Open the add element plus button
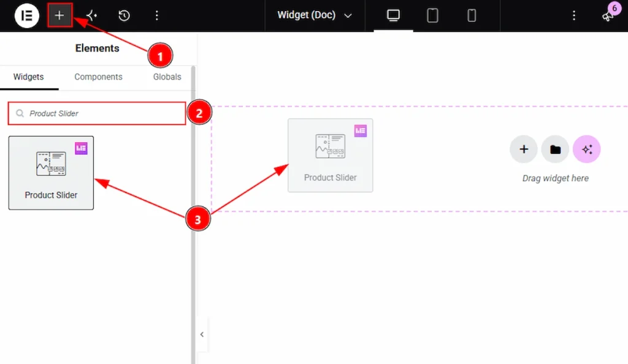This screenshot has height=364, width=628. 59,15
